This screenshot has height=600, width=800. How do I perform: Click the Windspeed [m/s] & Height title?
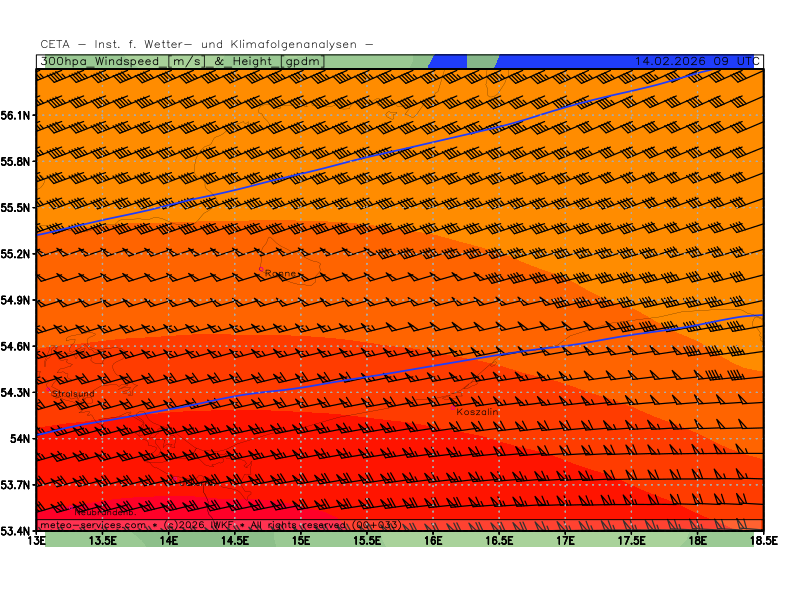coord(182,61)
